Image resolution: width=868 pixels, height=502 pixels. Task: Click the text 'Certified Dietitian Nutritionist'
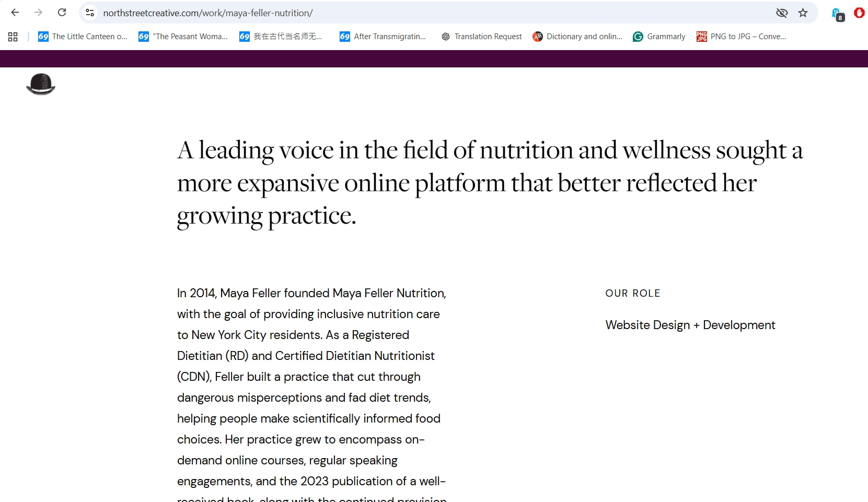tap(355, 356)
